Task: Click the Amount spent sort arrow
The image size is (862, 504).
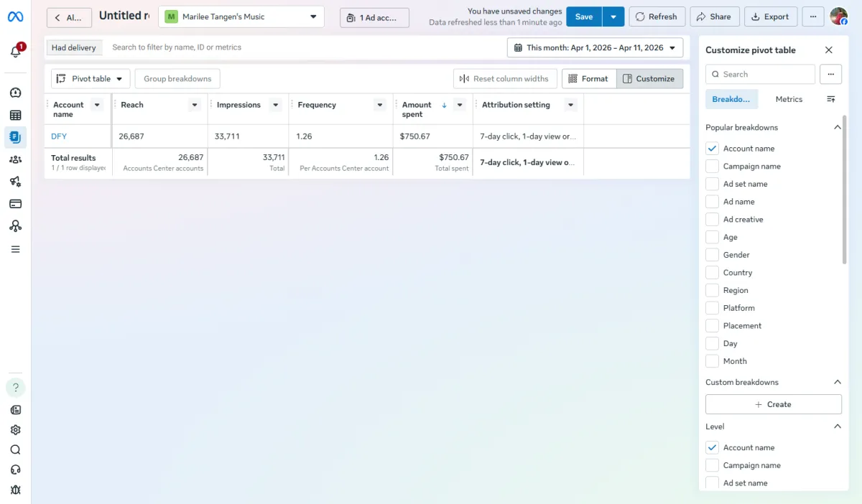Action: [x=444, y=105]
